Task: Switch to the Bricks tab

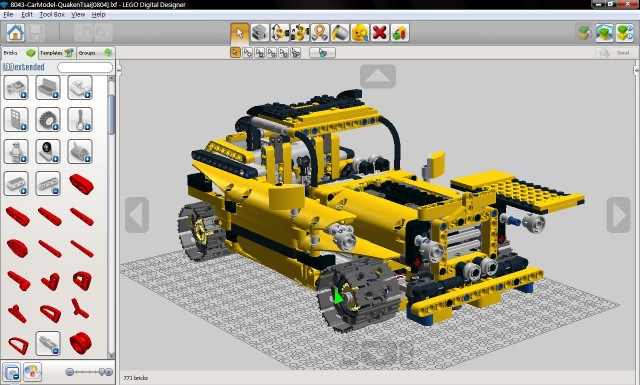Action: tap(19, 53)
